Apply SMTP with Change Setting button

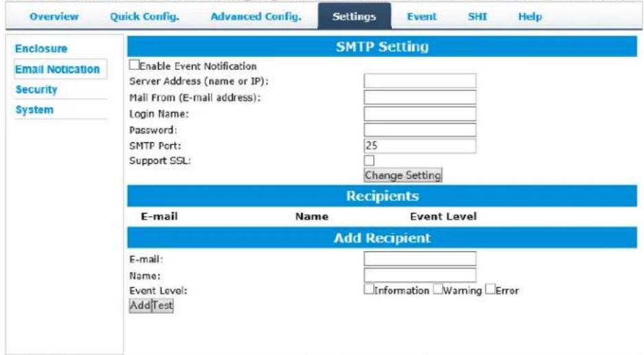pos(403,175)
